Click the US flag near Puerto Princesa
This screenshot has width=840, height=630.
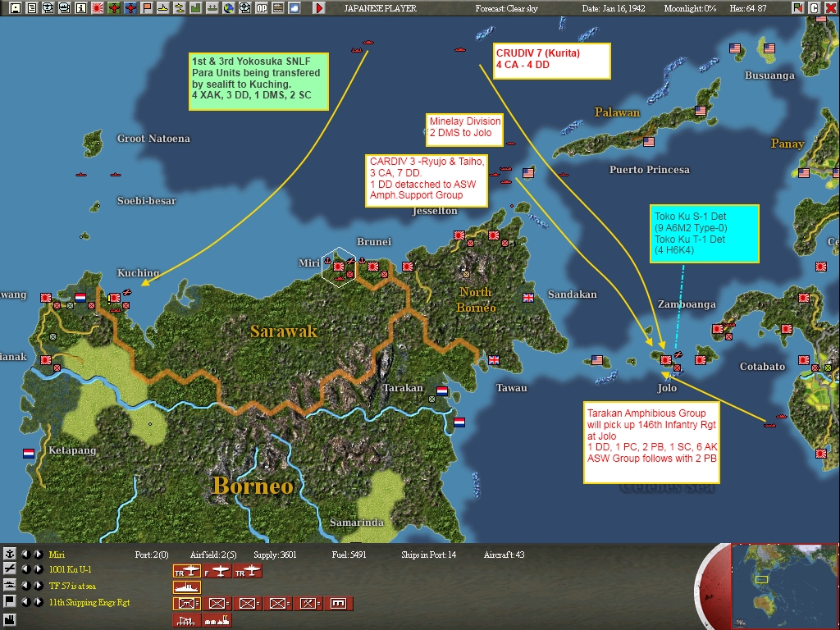649,141
